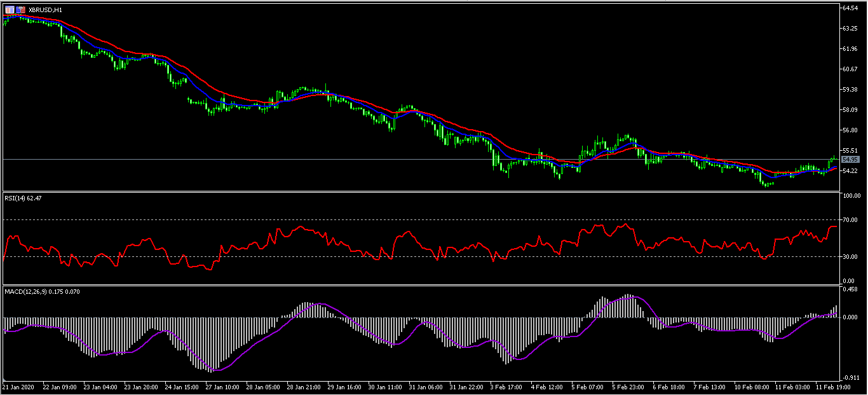The height and width of the screenshot is (395, 868).
Task: Click the 58.09 price scale label
Action: (x=850, y=110)
